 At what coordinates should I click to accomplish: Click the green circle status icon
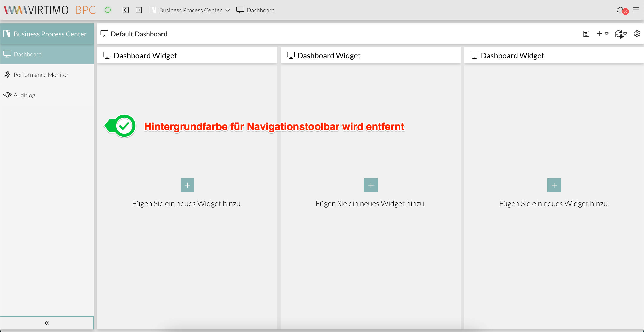[x=108, y=10]
